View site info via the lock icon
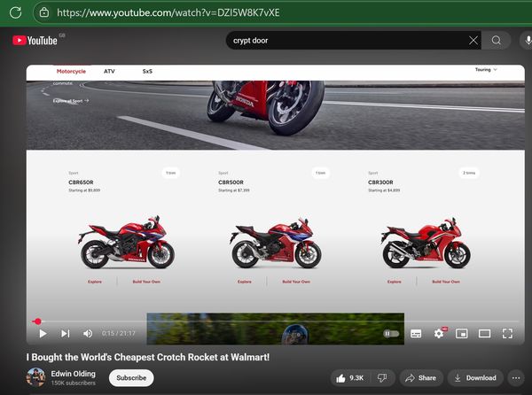The width and height of the screenshot is (532, 395). point(44,13)
